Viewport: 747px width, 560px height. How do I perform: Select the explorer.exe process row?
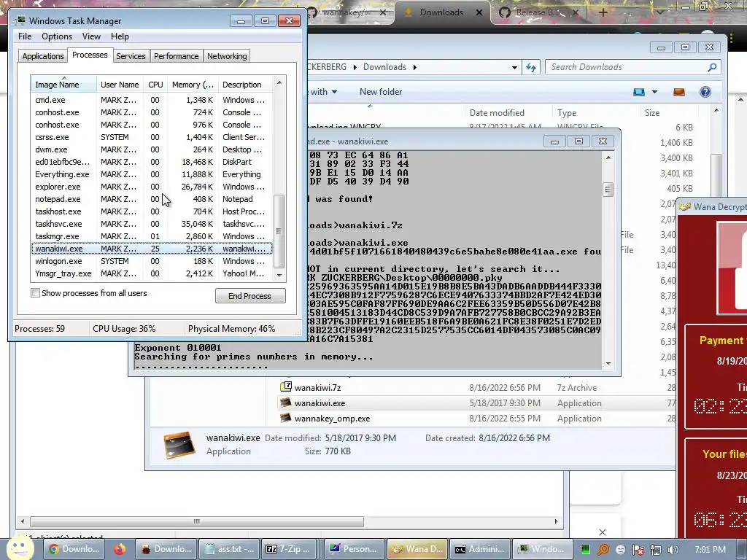152,187
